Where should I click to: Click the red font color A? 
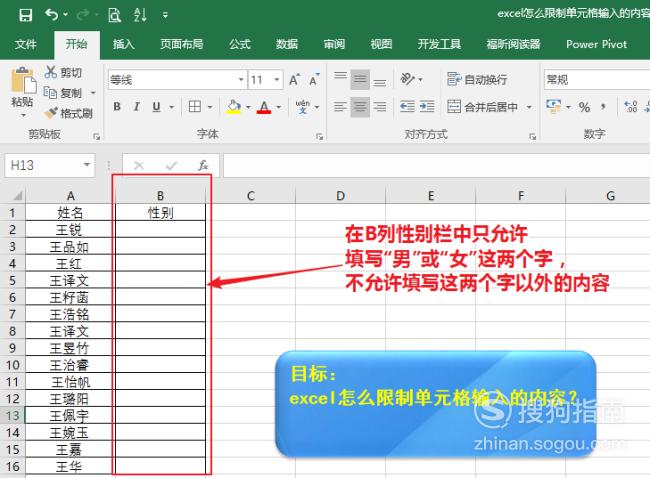(264, 107)
